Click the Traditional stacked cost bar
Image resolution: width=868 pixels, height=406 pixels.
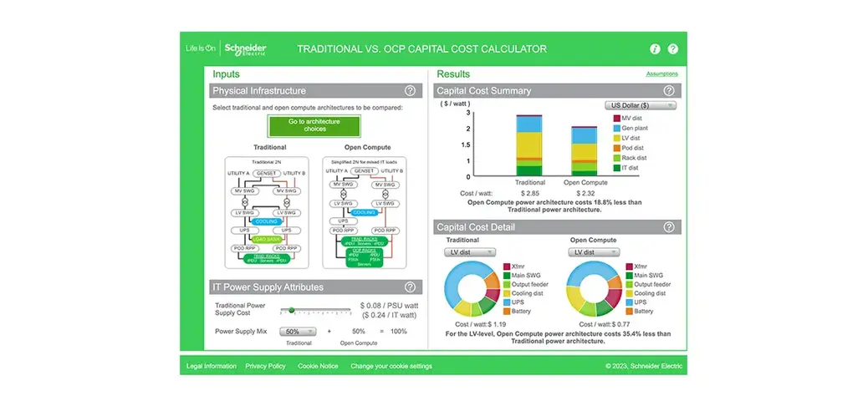529,145
